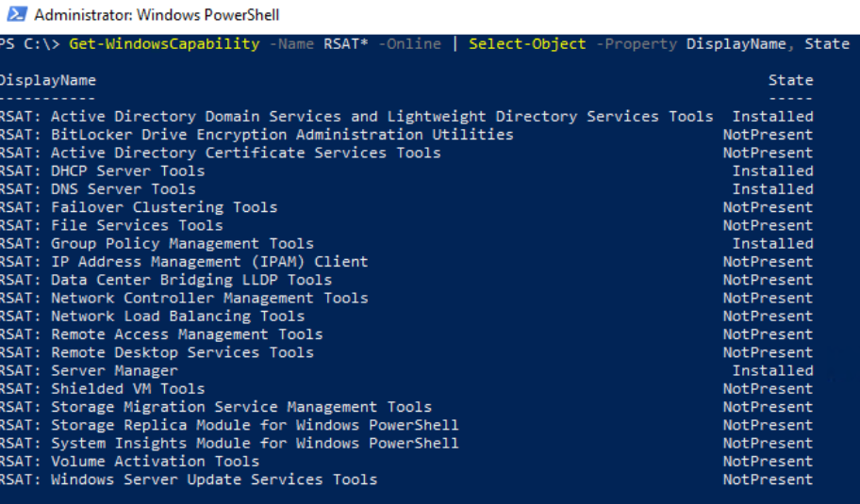Image resolution: width=860 pixels, height=504 pixels.
Task: Click Installed state for Server Manager
Action: [772, 370]
